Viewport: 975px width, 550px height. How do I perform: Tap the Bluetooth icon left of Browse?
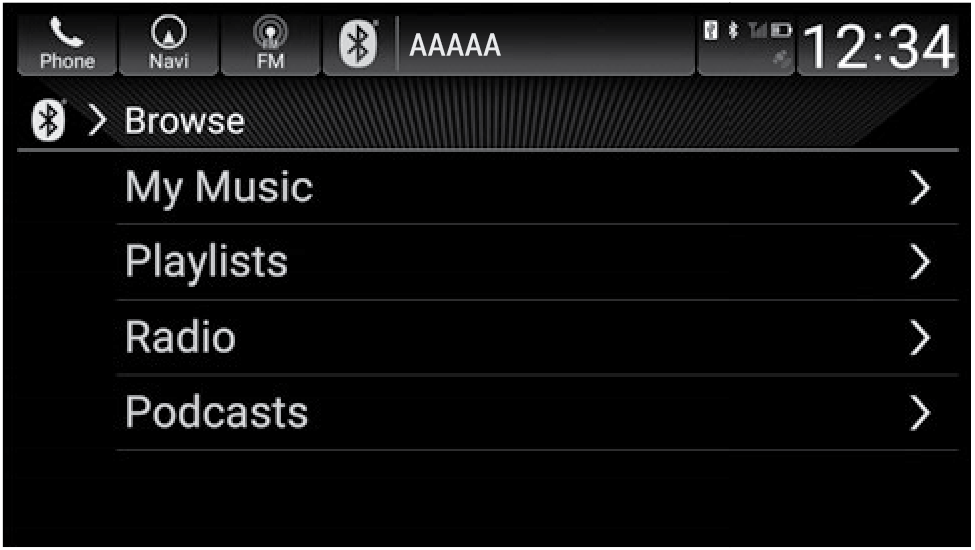[48, 121]
